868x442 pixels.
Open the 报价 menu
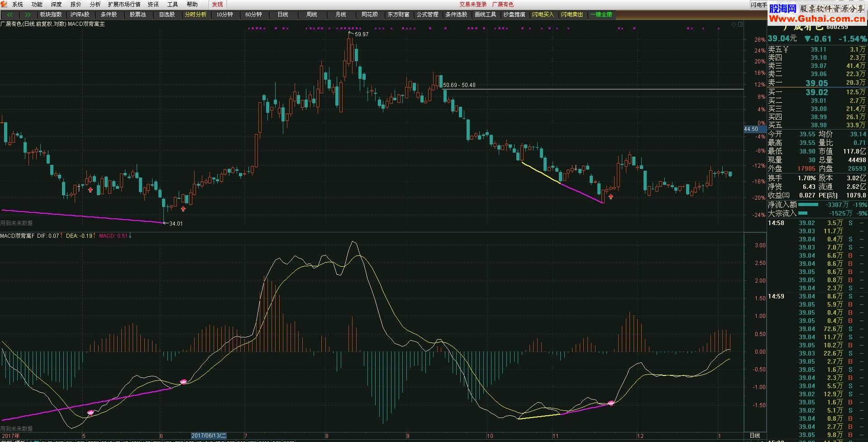76,5
